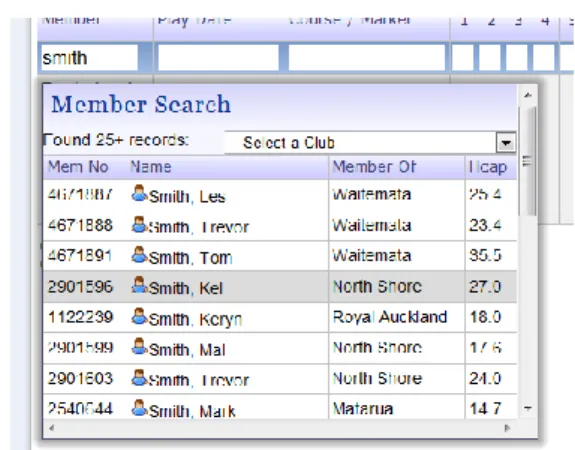This screenshot has width=575, height=450.
Task: Click handicap value 14.7
Action: pos(485,408)
